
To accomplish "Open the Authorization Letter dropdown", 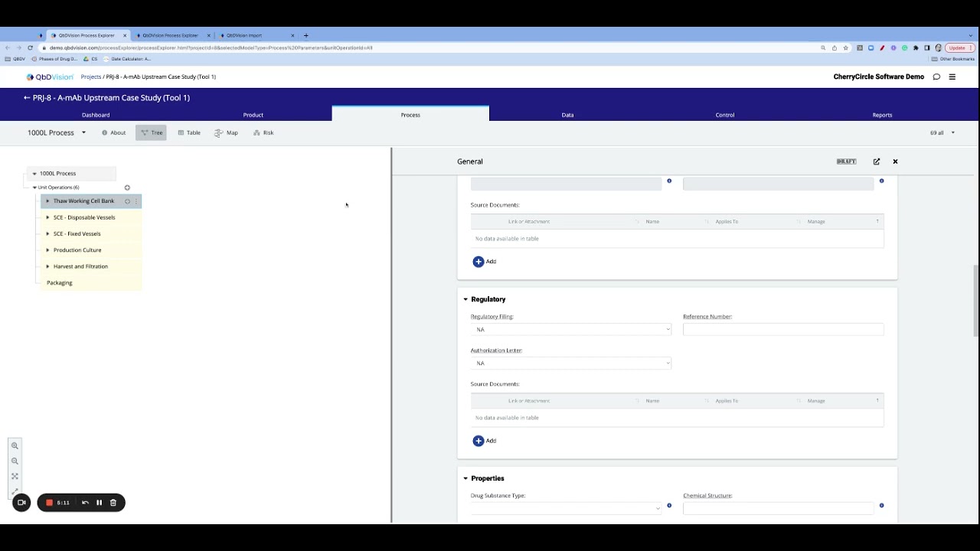I will 571,363.
